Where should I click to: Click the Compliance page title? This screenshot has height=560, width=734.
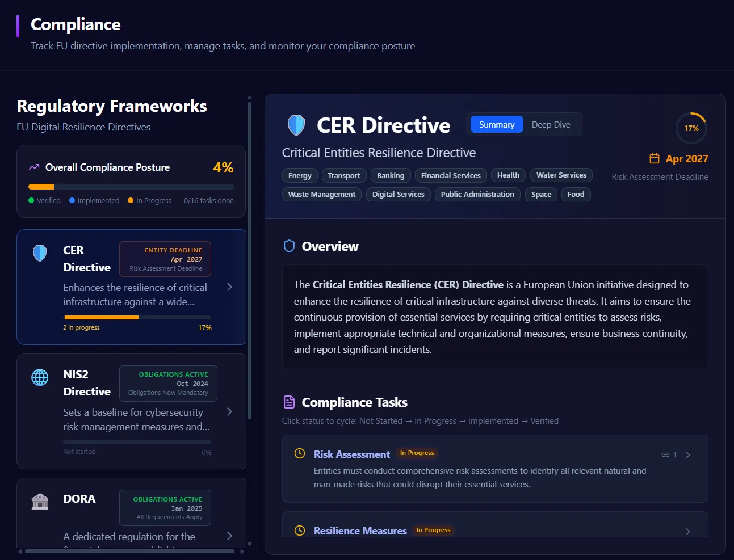76,24
